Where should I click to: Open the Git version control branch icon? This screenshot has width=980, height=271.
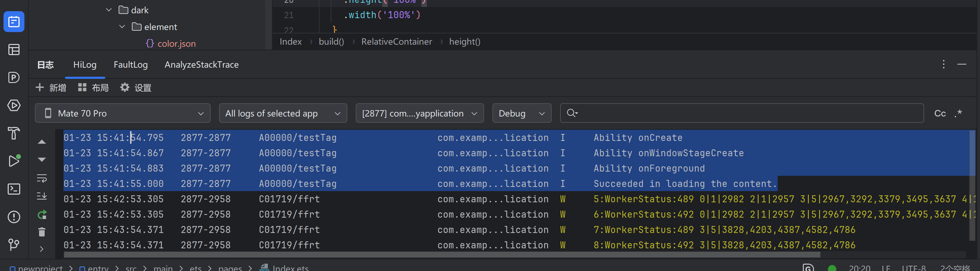pos(14,244)
